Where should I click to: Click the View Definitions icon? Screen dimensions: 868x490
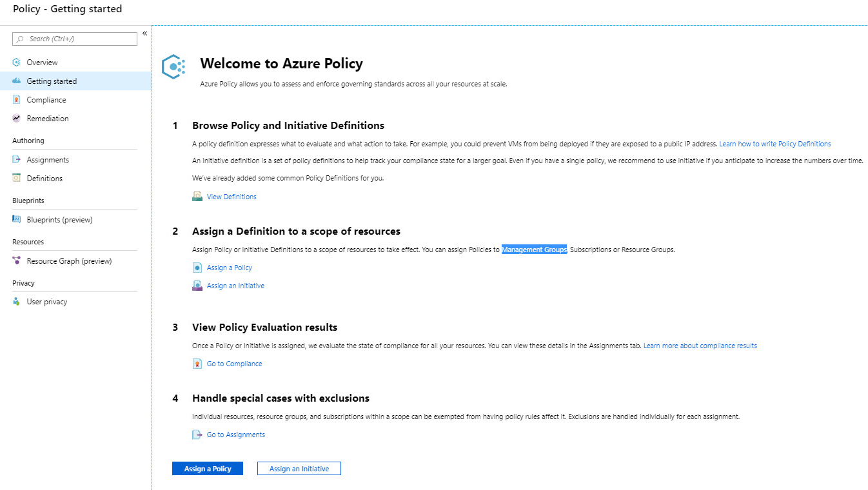pyautogui.click(x=197, y=197)
